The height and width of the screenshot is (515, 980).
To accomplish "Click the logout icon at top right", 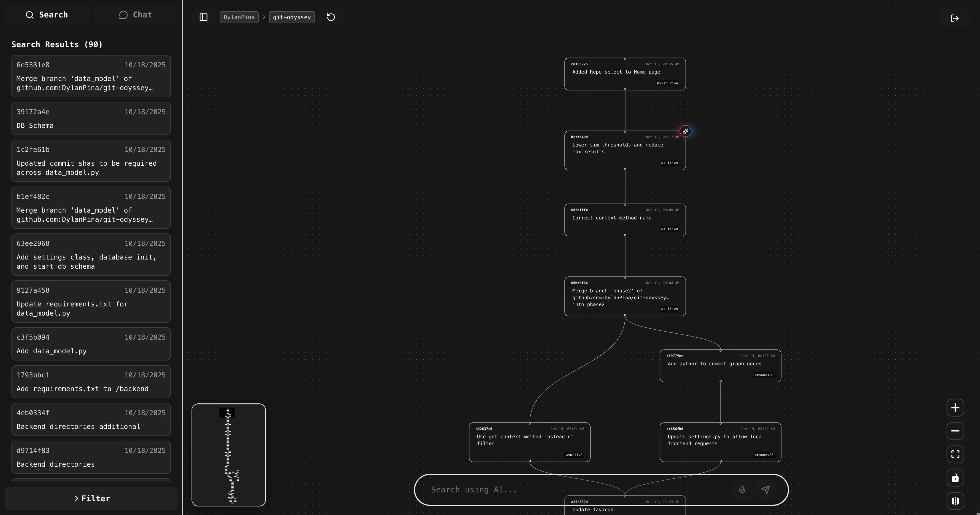I will tap(955, 18).
